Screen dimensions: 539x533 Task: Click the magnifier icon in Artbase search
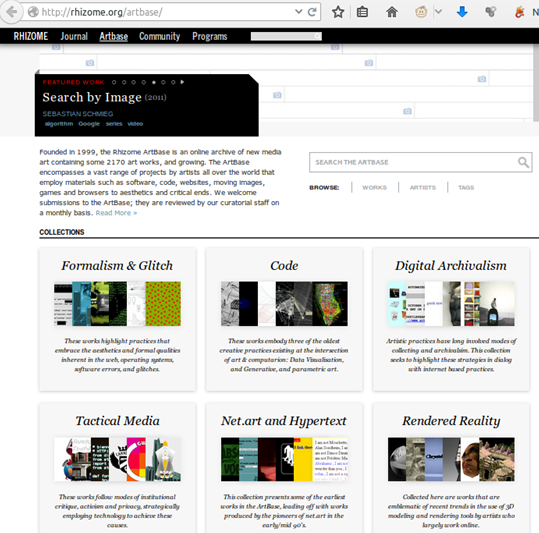tap(523, 162)
